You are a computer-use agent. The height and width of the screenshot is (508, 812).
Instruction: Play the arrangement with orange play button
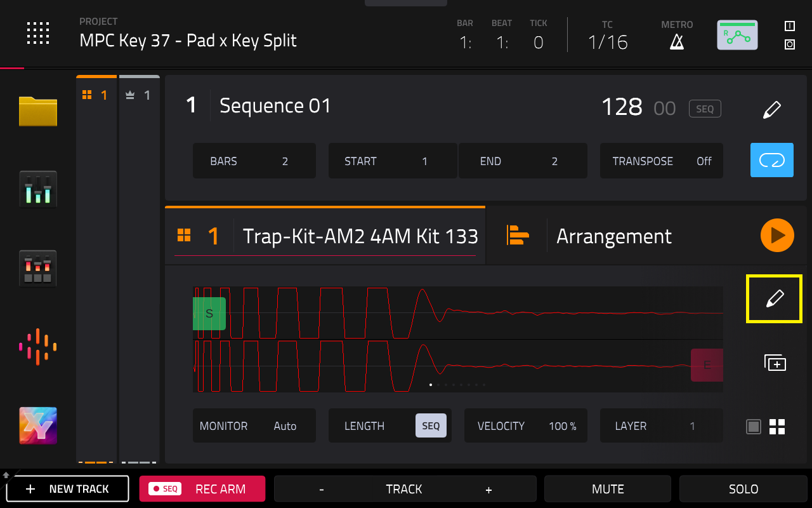click(777, 236)
